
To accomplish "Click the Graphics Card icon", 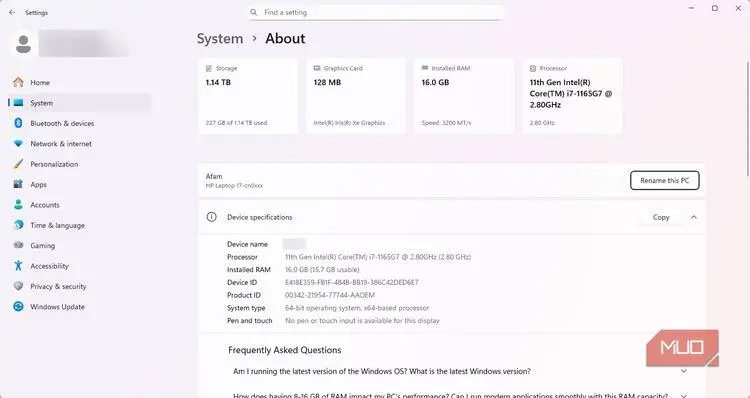I will click(317, 68).
